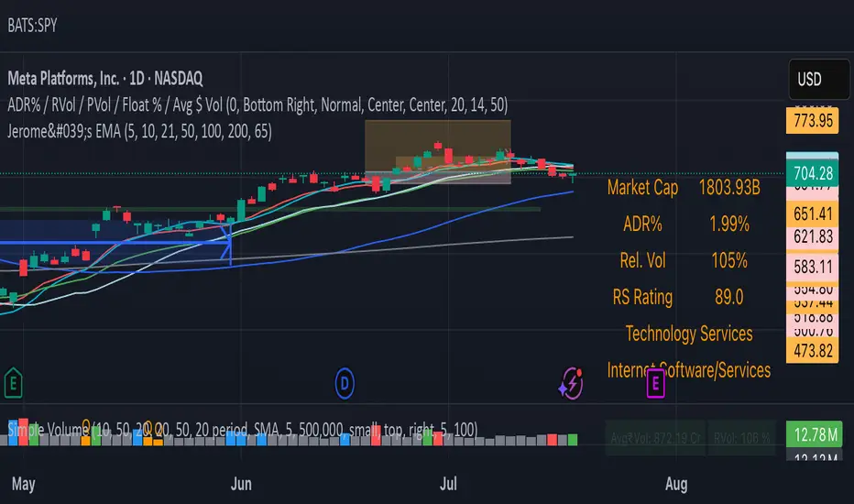Click the 621.83 price label

[x=812, y=237]
